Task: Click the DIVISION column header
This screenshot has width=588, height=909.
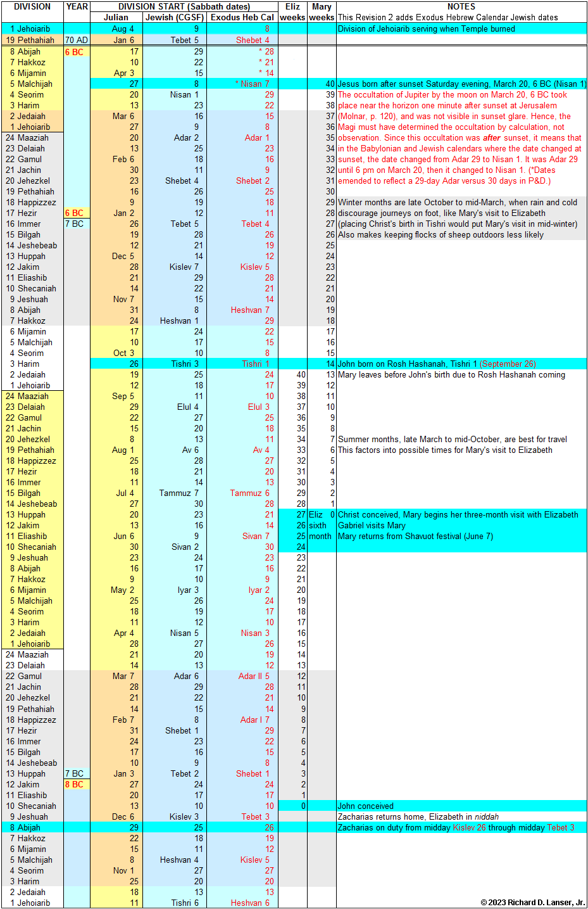Action: [32, 7]
